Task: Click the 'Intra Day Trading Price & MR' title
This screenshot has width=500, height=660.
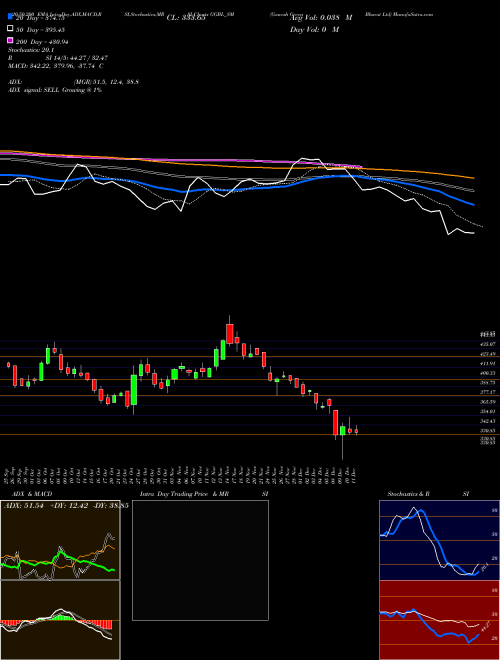Action: tap(184, 494)
